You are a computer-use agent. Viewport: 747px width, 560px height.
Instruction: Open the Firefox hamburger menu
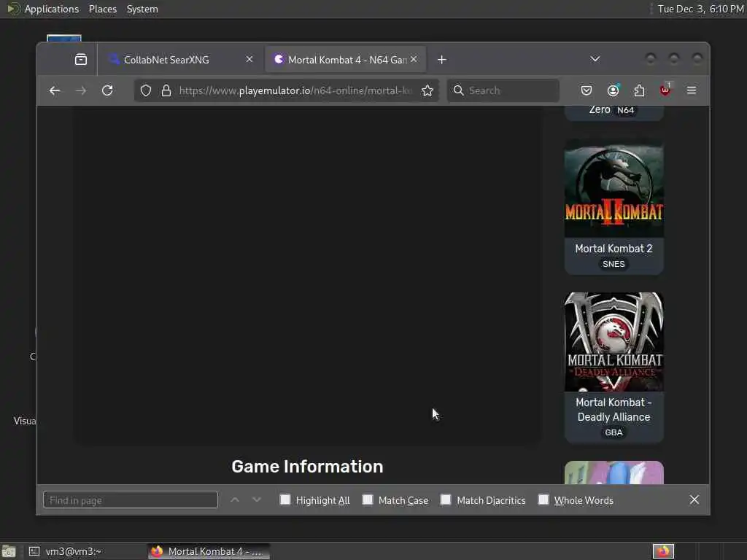click(692, 90)
